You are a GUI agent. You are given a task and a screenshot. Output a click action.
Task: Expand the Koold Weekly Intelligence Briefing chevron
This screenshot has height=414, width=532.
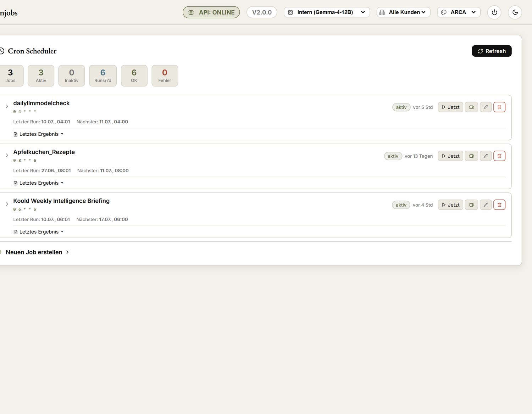tap(7, 204)
